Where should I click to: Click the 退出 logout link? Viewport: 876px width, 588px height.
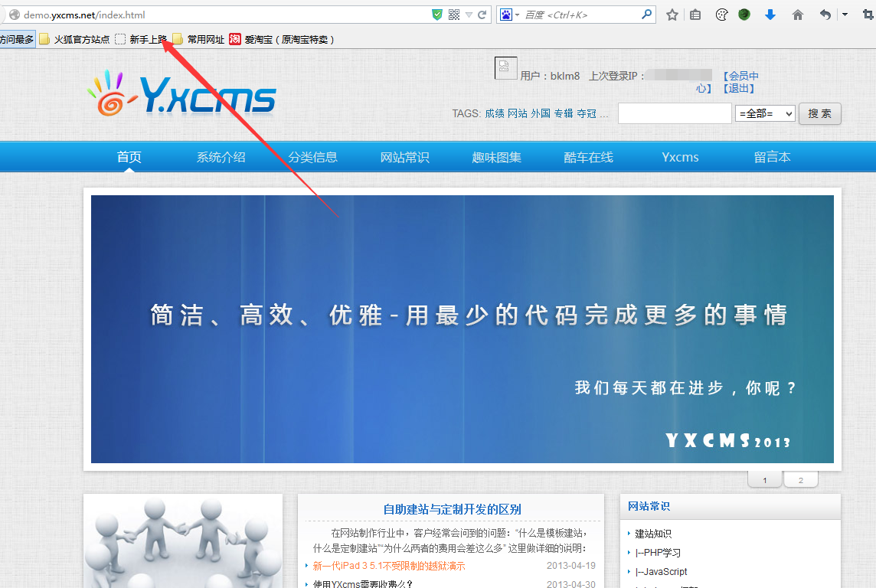[x=739, y=88]
